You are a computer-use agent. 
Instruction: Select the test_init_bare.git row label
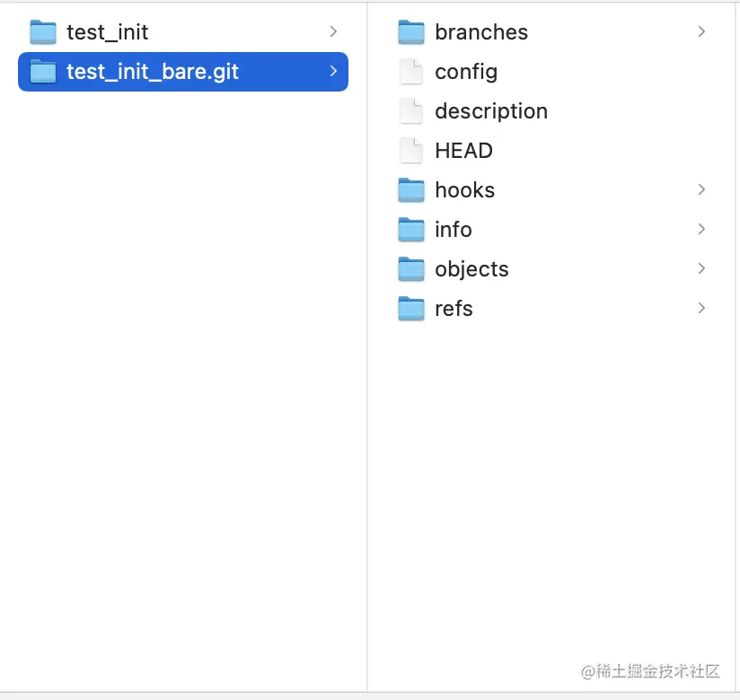tap(153, 72)
